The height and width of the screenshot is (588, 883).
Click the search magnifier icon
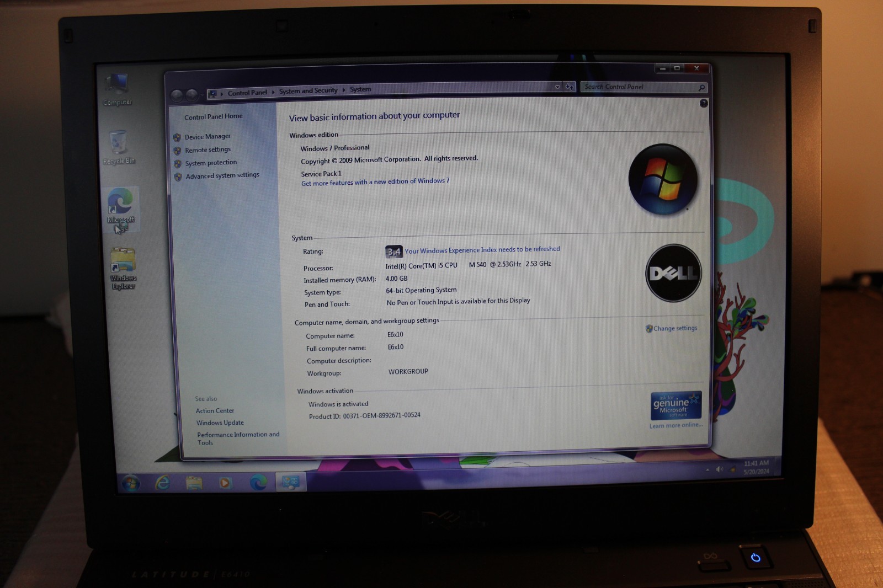coord(701,87)
